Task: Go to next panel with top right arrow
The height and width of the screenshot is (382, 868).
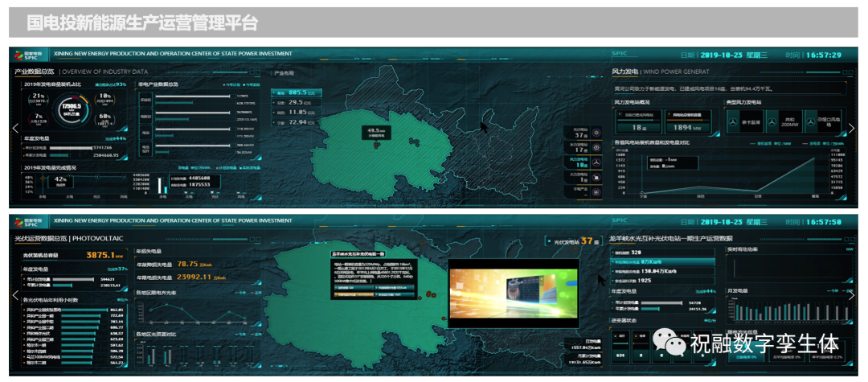Action: (852, 128)
